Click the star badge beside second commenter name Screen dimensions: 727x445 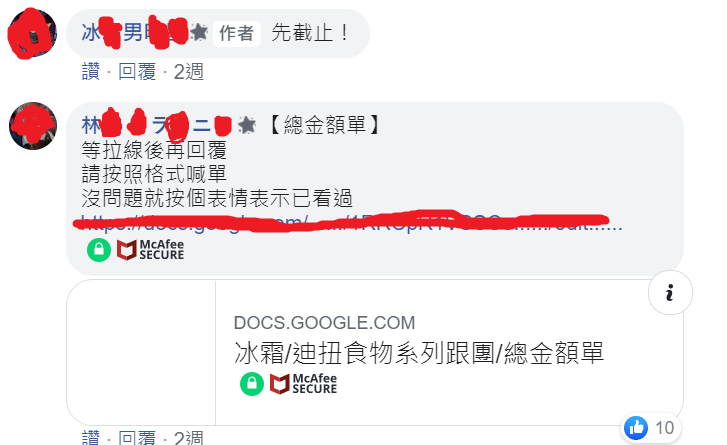247,125
